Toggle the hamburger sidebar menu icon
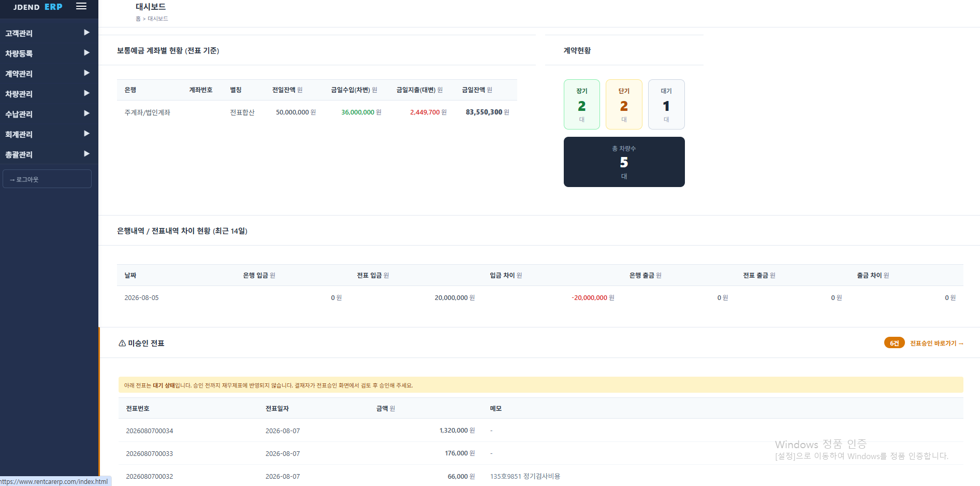 [81, 6]
